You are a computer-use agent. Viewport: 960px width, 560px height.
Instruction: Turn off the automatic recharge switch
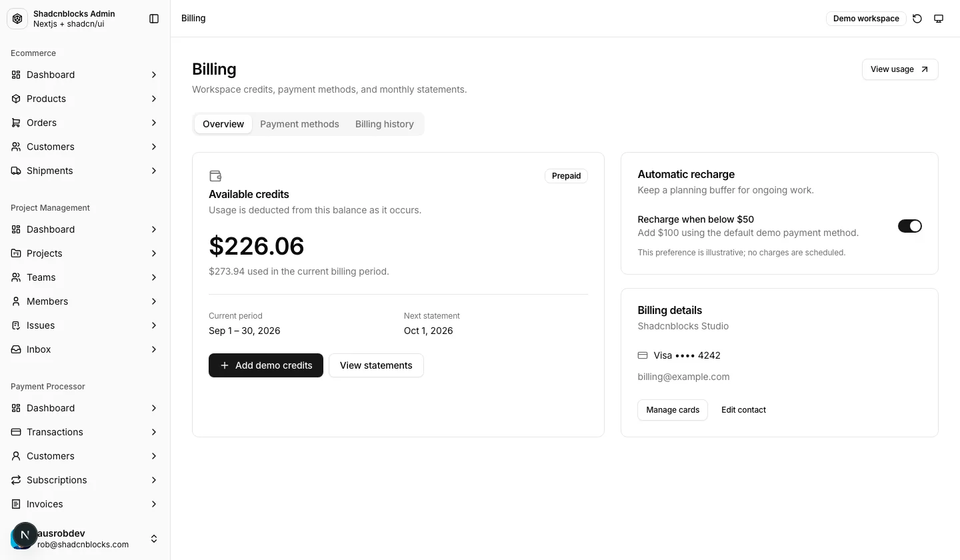point(910,226)
